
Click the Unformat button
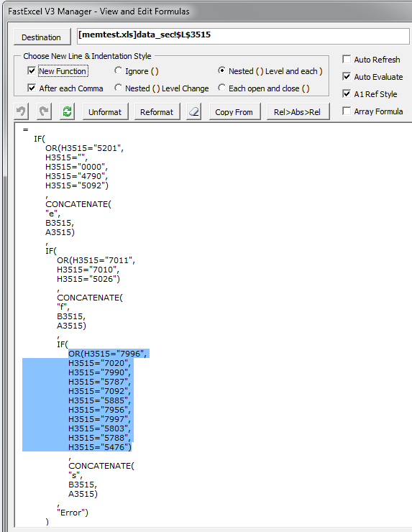[x=105, y=111]
